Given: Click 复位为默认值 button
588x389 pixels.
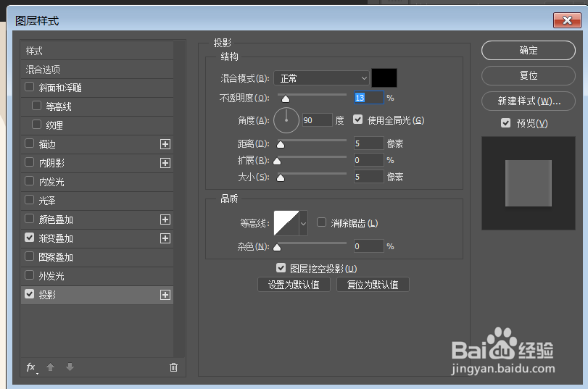Looking at the screenshot, I should [373, 285].
